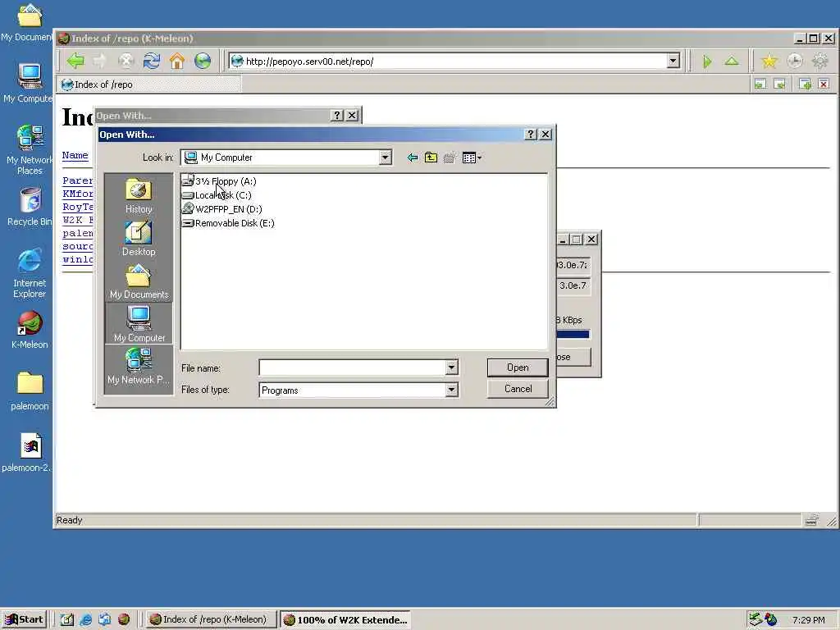This screenshot has width=840, height=630.
Task: Click the next tab icon in tab bar
Action: tap(779, 84)
